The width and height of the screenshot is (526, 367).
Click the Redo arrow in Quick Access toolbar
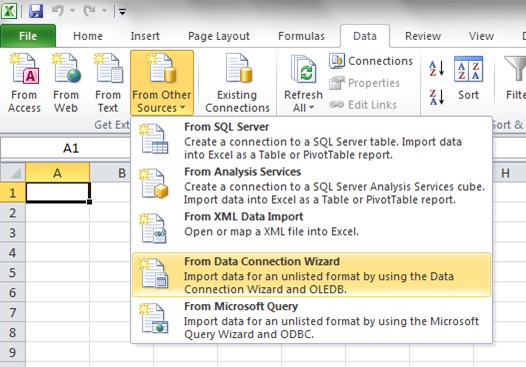[90, 11]
